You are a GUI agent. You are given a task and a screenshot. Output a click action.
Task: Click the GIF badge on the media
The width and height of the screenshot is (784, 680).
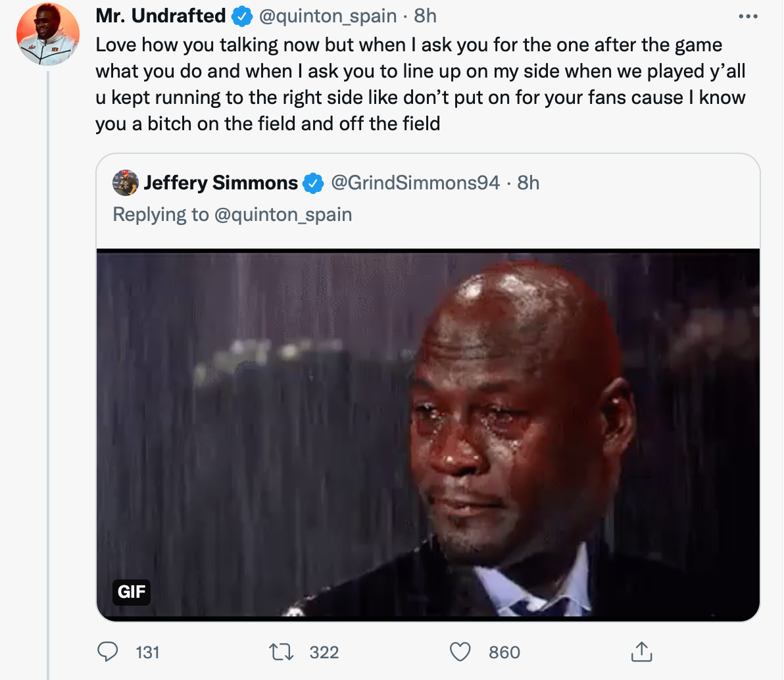click(132, 592)
